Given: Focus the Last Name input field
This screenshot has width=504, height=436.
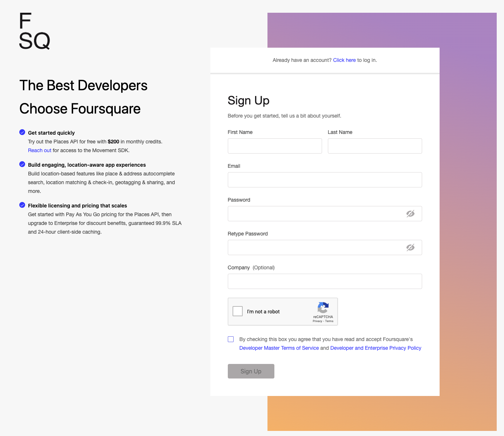Looking at the screenshot, I should tap(375, 146).
